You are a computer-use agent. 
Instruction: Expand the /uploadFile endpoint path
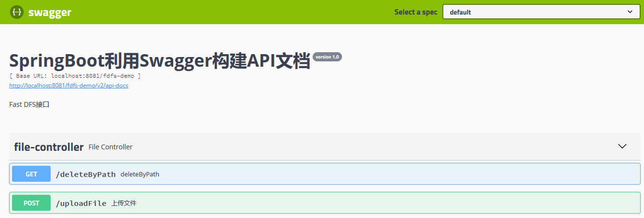point(81,203)
